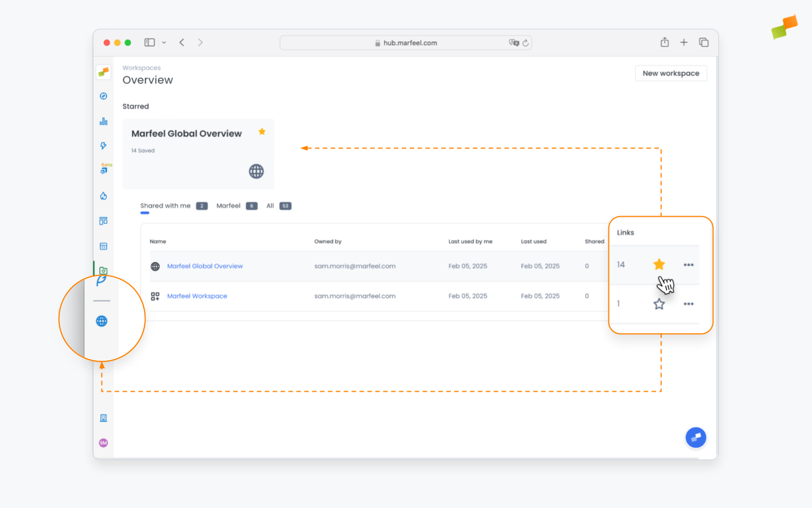Image resolution: width=812 pixels, height=508 pixels.
Task: Switch to the Marfeel tab
Action: point(228,206)
